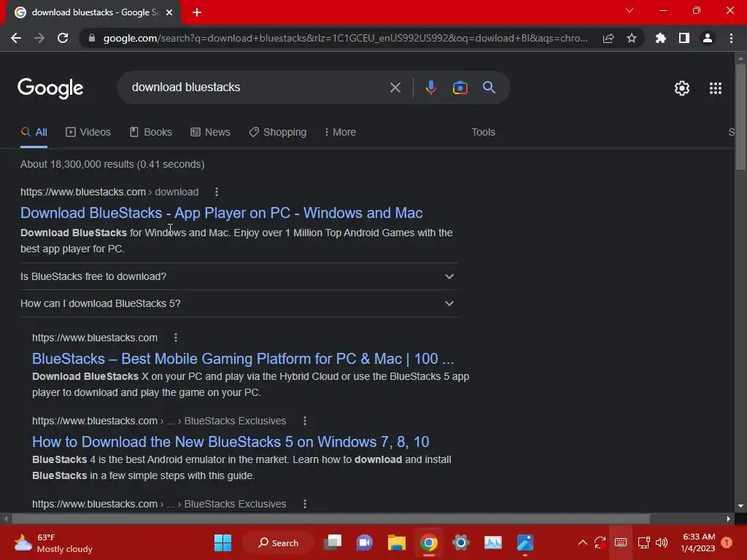
Task: Open Chrome's three-dot menu
Action: [731, 38]
